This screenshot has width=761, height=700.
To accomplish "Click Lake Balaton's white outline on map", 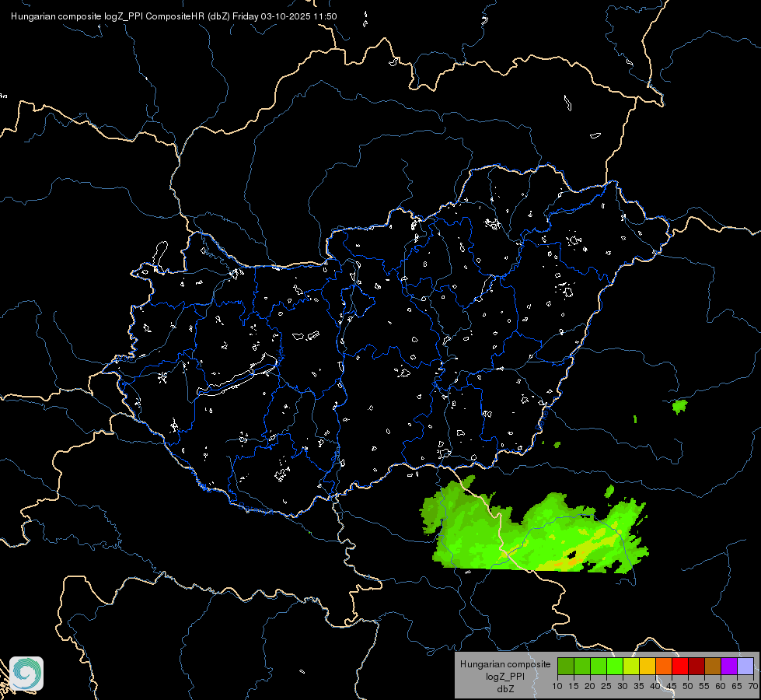I will point(238,375).
